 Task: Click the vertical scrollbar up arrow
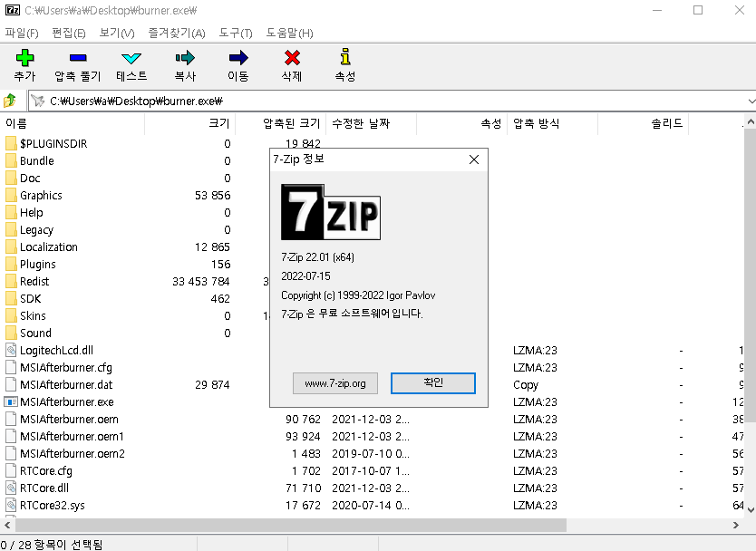coord(751,122)
